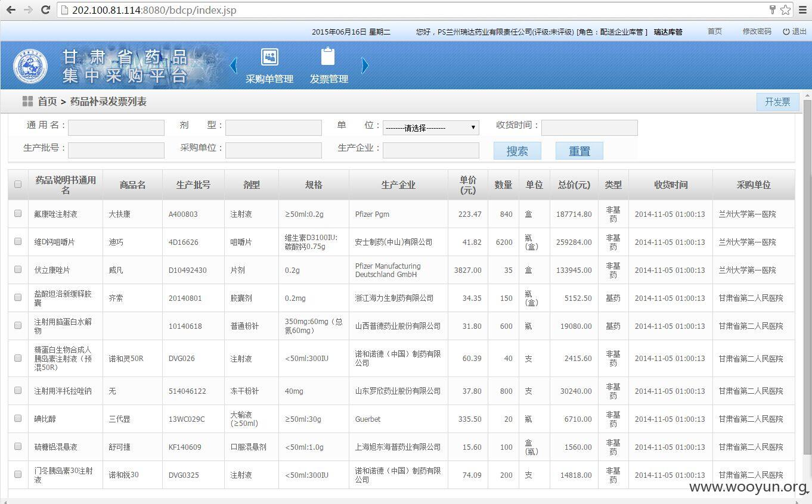This screenshot has width=812, height=504.
Task: Click the 瑞达库管 username text
Action: (x=668, y=32)
